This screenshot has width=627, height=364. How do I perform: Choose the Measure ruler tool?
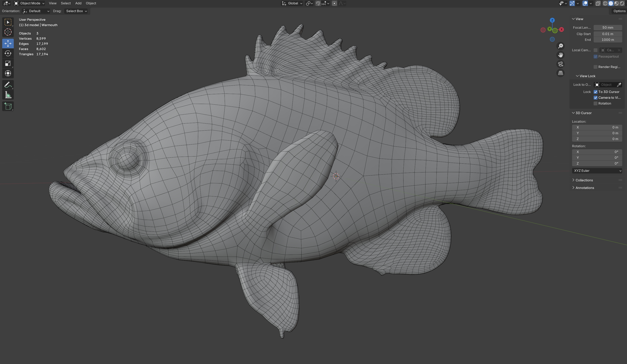8,95
